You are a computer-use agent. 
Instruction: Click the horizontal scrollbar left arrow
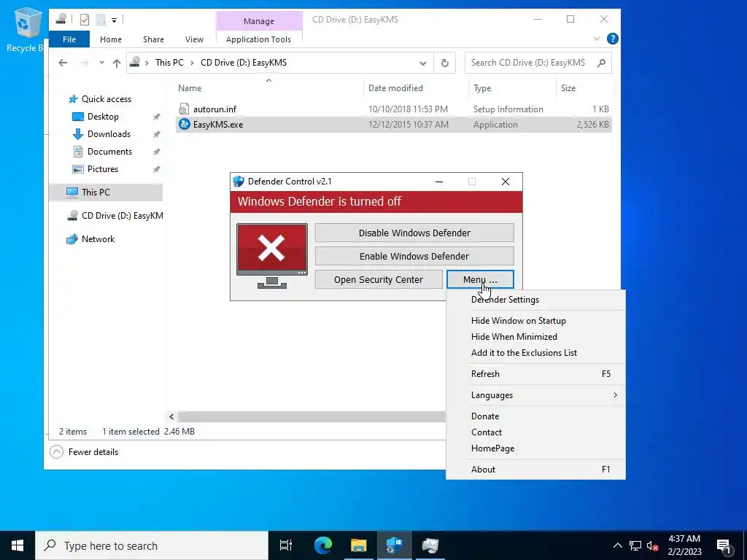171,416
